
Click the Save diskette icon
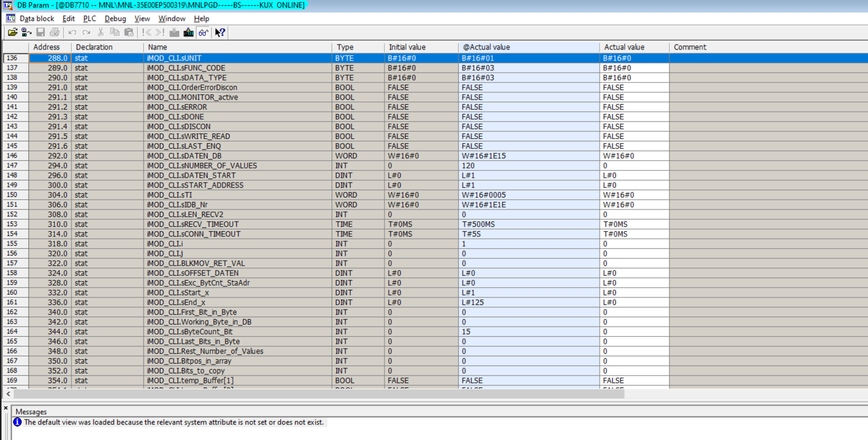(41, 32)
